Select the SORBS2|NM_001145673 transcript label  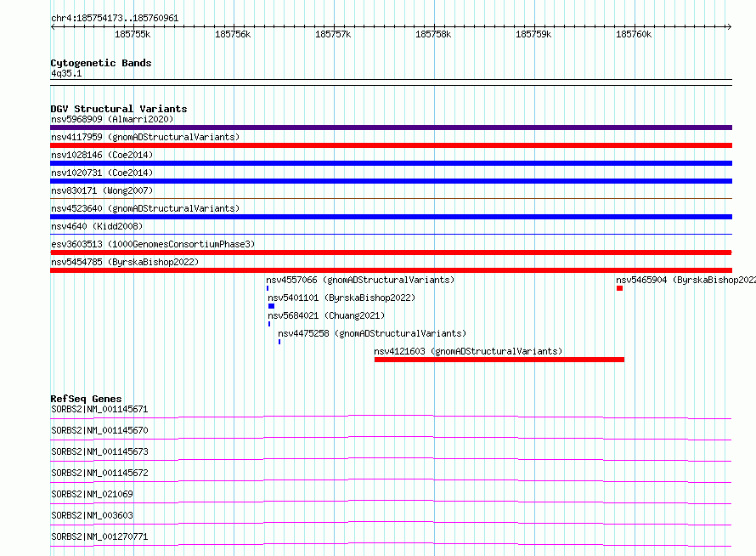[x=99, y=451]
